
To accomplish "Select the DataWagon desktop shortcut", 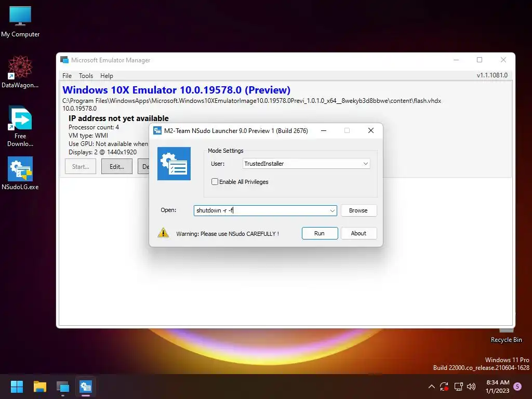I will coord(20,72).
